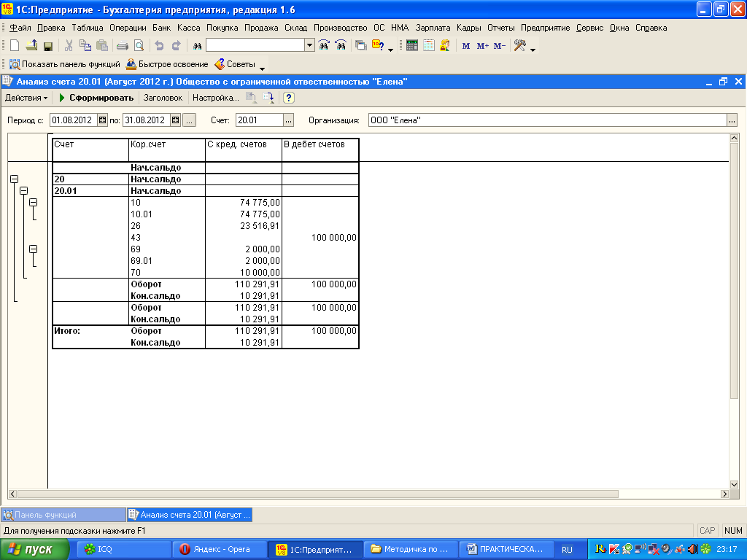The image size is (747, 560).
Task: Open Print Preview magnifier icon
Action: [x=139, y=46]
